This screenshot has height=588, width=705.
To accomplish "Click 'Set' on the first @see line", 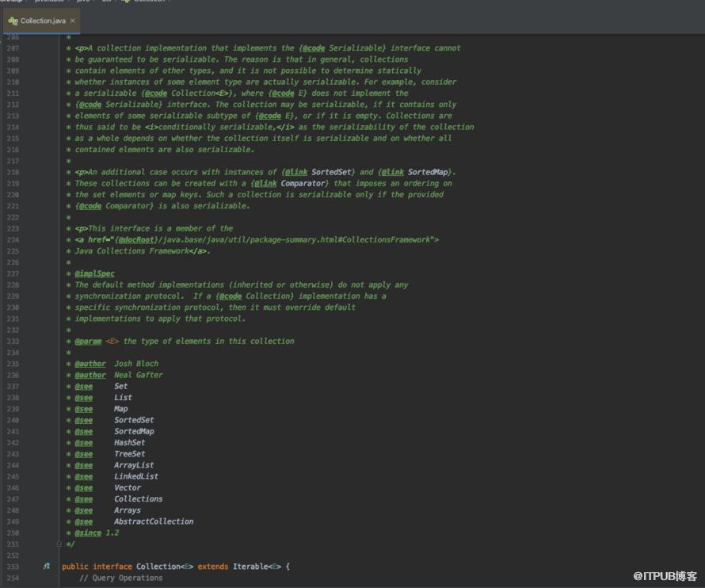I will [120, 386].
